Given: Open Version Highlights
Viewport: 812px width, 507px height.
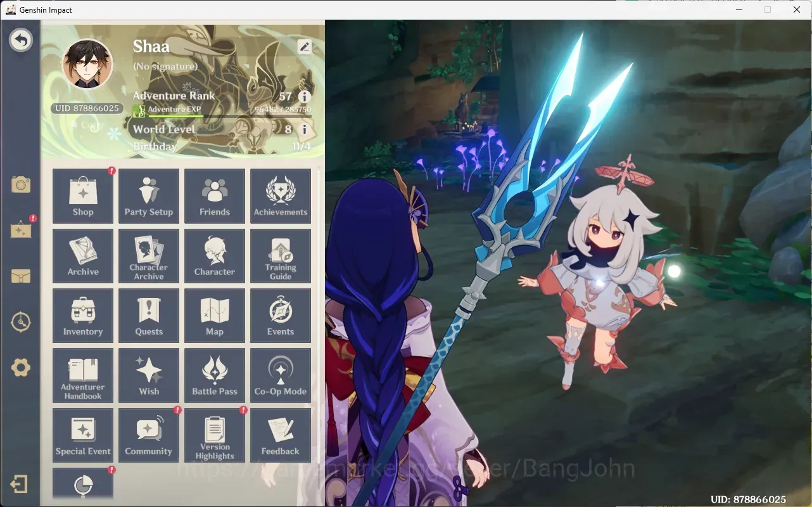Looking at the screenshot, I should pyautogui.click(x=215, y=435).
